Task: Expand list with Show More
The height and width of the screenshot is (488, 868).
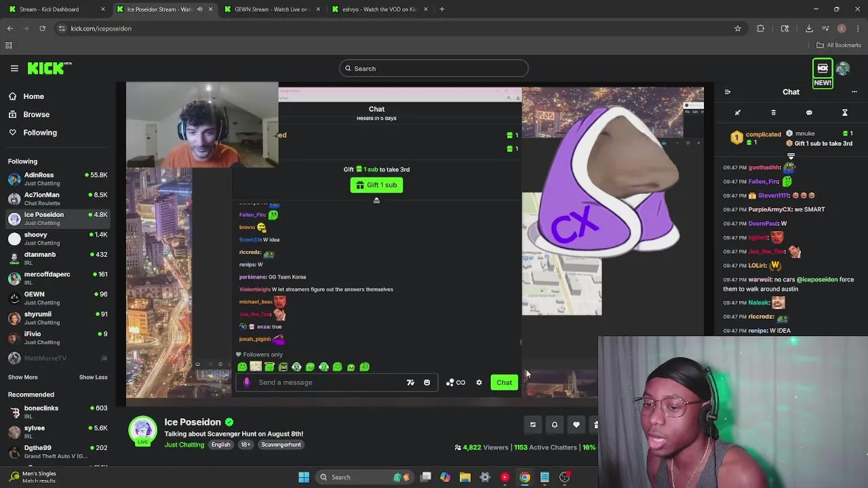Action: point(23,378)
